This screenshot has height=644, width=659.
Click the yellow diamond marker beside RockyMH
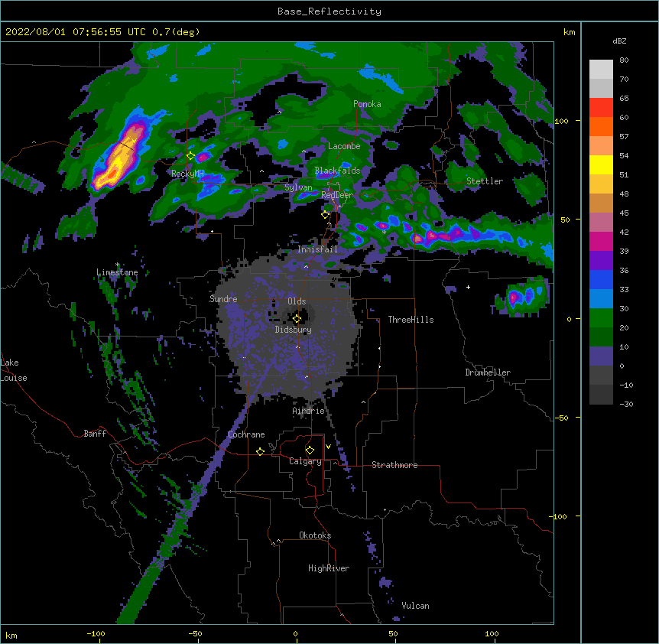(x=191, y=156)
